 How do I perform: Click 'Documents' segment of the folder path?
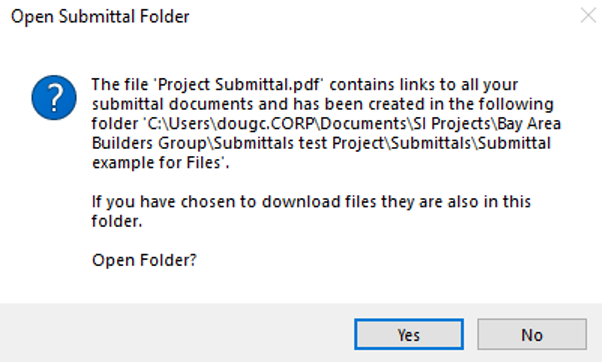(x=363, y=124)
